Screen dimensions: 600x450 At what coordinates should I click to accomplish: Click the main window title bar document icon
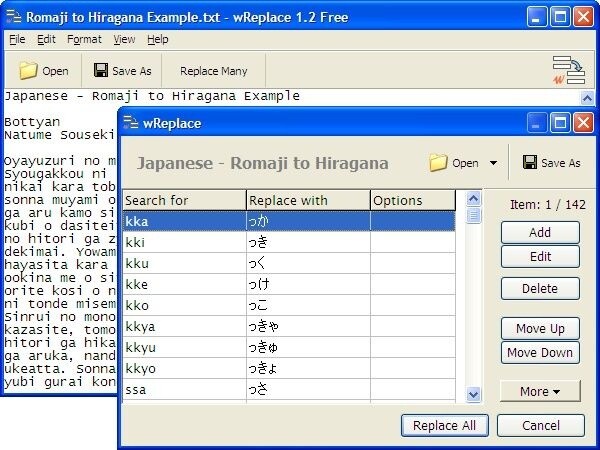click(13, 16)
